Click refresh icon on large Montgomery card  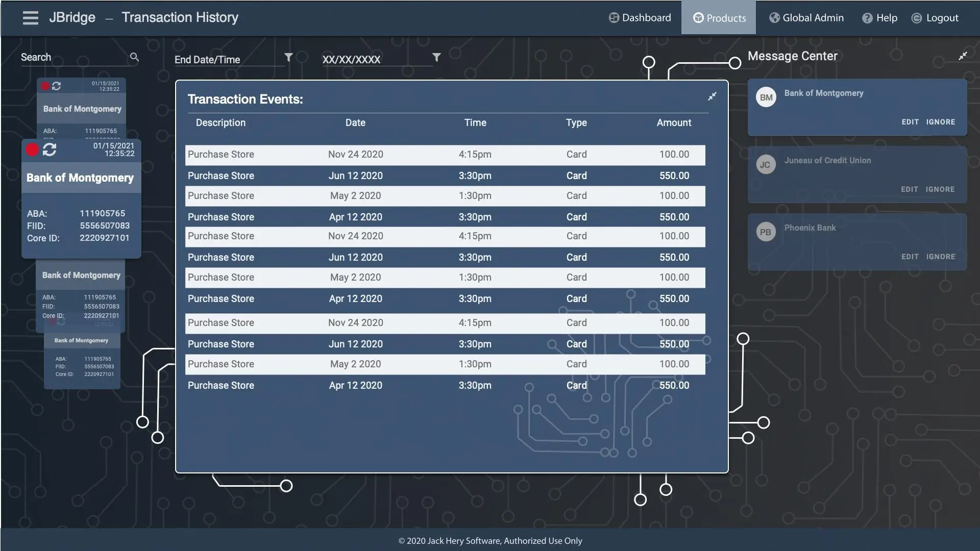[x=50, y=149]
